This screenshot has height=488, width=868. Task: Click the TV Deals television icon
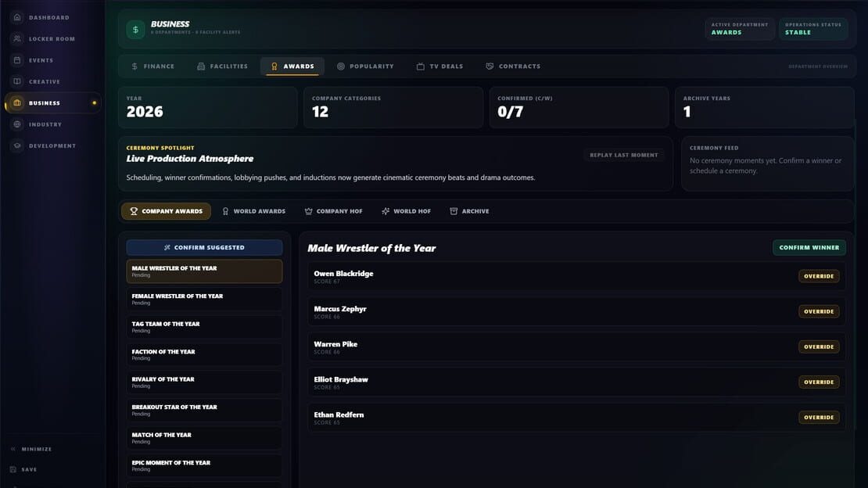pyautogui.click(x=421, y=66)
